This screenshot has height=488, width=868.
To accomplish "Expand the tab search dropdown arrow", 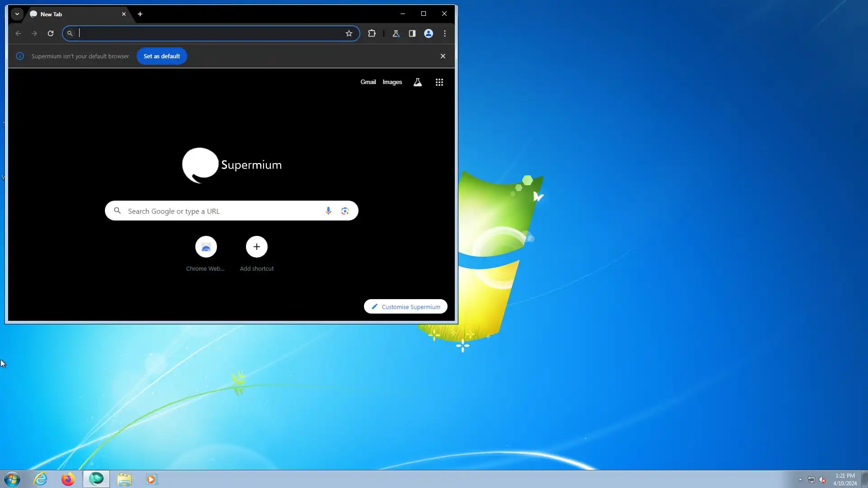I will coord(17,14).
